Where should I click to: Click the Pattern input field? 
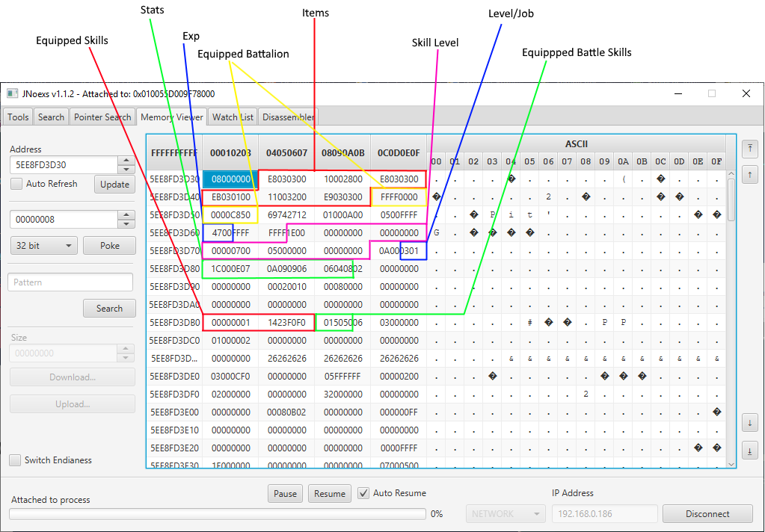(x=70, y=282)
